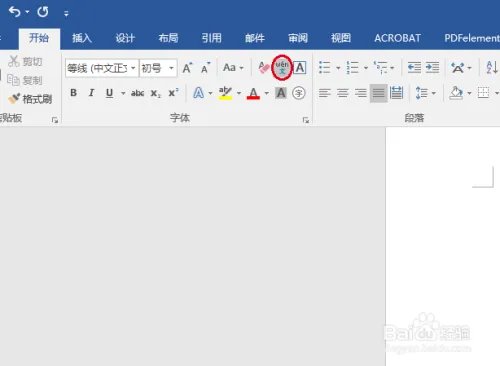Toggle superscript formatting

[x=173, y=92]
